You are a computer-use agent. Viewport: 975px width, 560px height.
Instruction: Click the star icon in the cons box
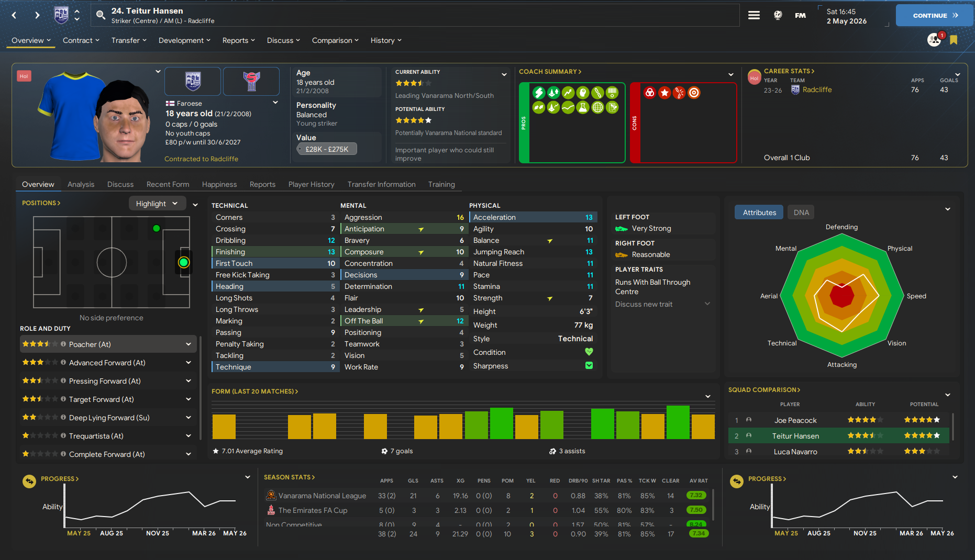pyautogui.click(x=664, y=93)
